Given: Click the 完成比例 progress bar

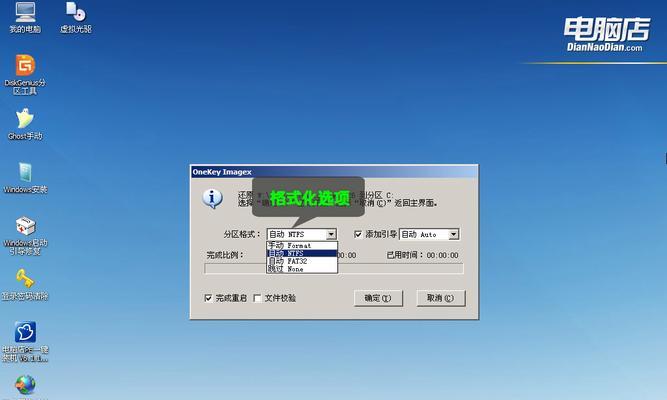Looking at the screenshot, I should (334, 269).
